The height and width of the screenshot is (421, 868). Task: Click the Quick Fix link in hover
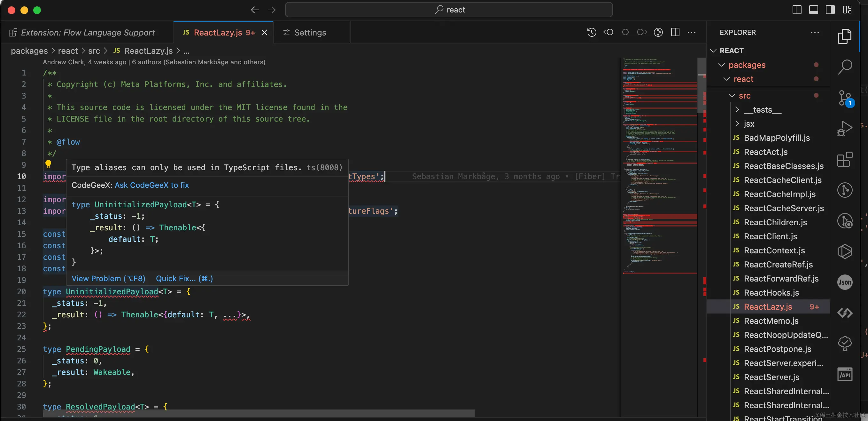[x=184, y=279]
